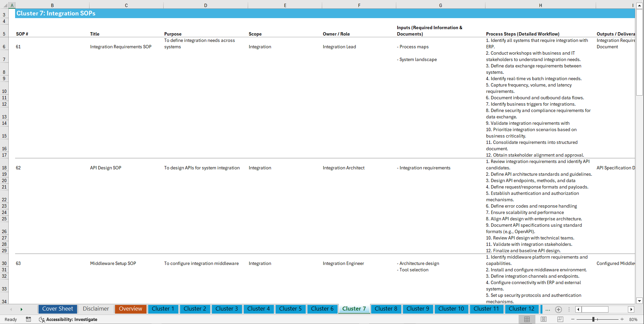
Task: Click the Accessibility Investigate checker icon
Action: coord(42,319)
